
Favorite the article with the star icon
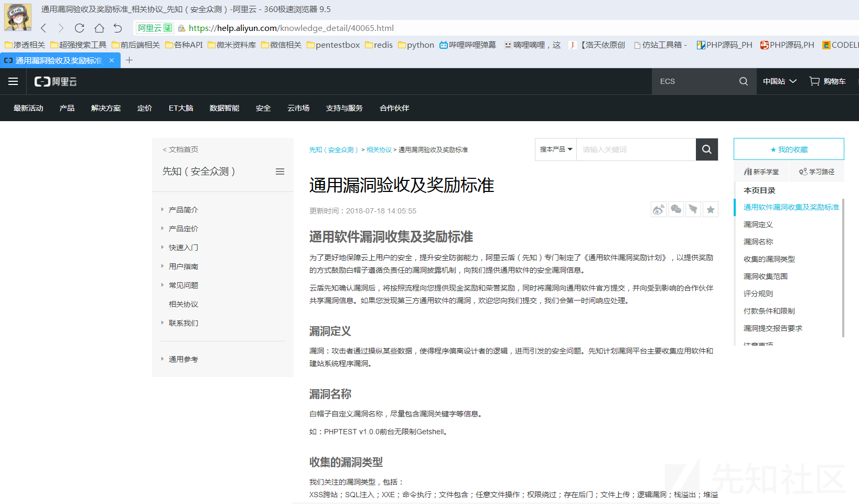(x=711, y=210)
